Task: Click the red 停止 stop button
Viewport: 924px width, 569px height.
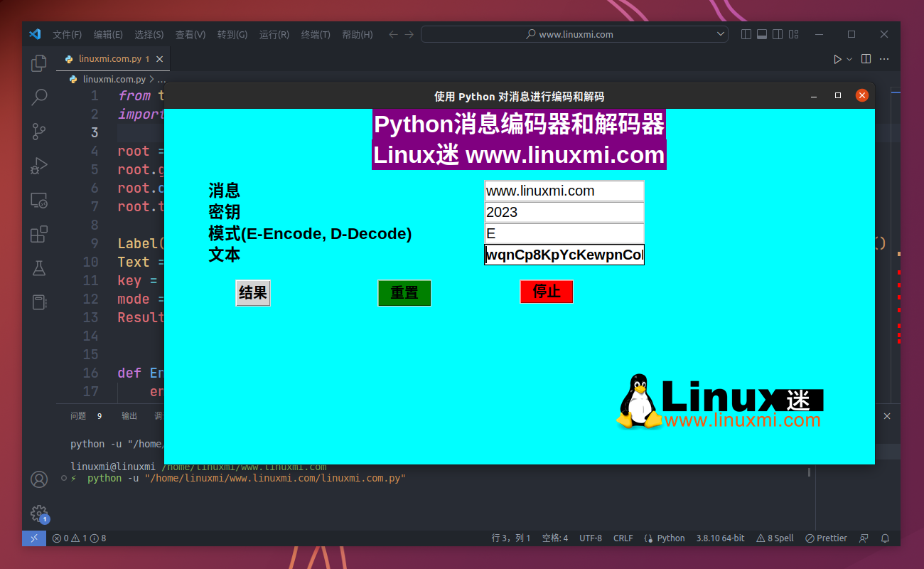Action: pyautogui.click(x=547, y=292)
